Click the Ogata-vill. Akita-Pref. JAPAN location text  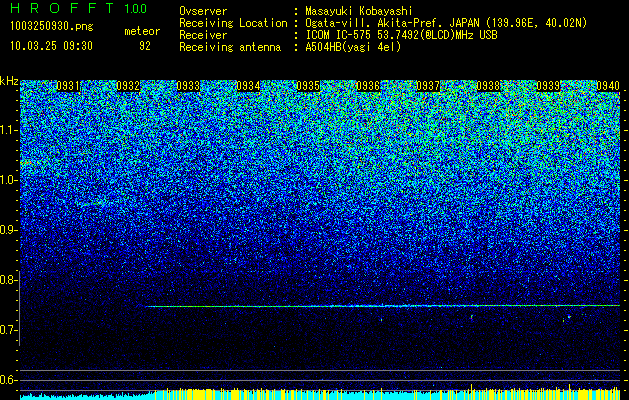pos(446,23)
